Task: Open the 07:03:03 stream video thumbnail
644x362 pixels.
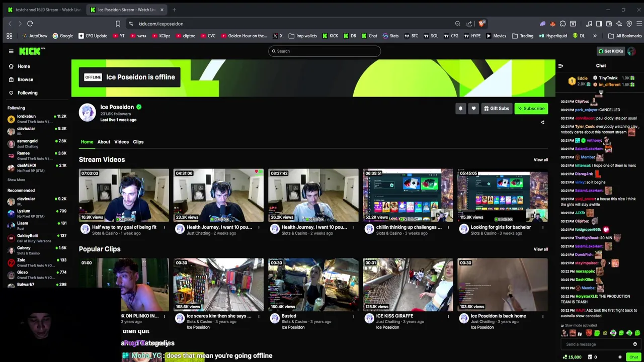Action: coord(124,195)
